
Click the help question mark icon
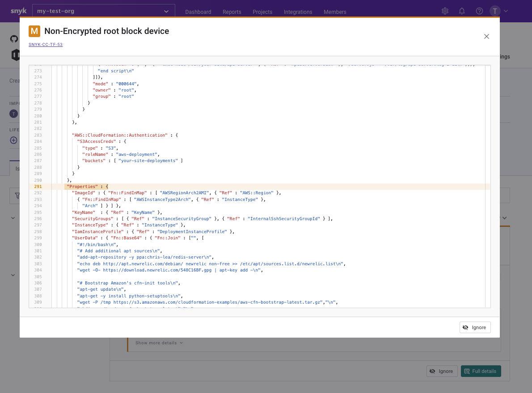click(479, 11)
